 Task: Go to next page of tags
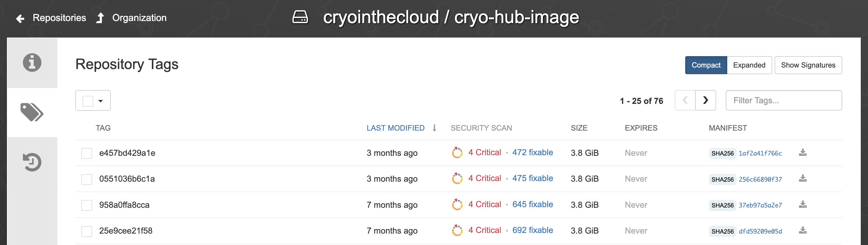[705, 100]
